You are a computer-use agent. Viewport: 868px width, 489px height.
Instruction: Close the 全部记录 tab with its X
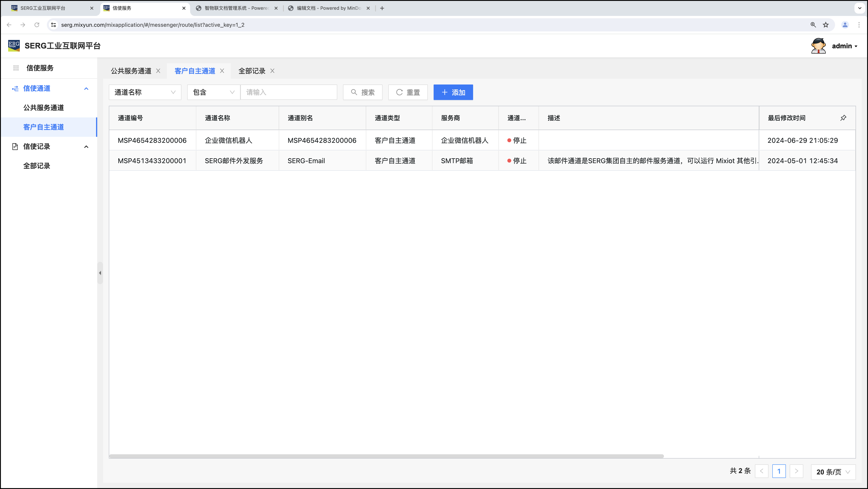click(272, 71)
